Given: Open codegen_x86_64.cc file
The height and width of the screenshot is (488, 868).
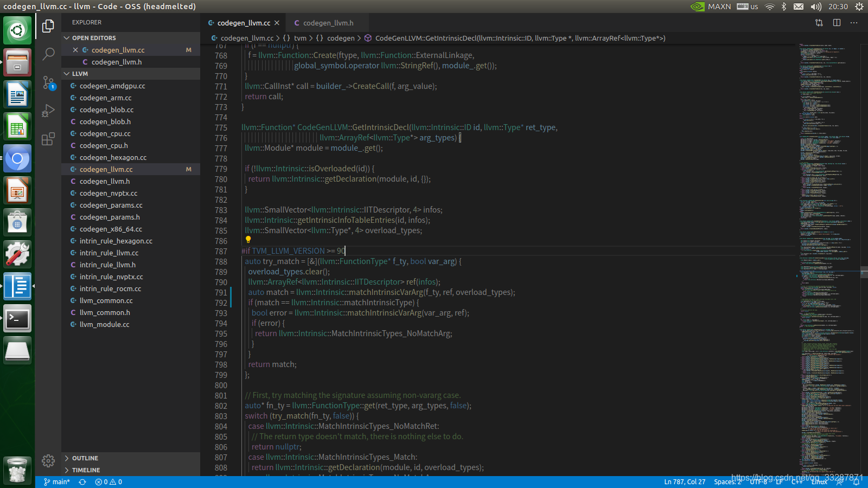Looking at the screenshot, I should (x=131, y=229).
